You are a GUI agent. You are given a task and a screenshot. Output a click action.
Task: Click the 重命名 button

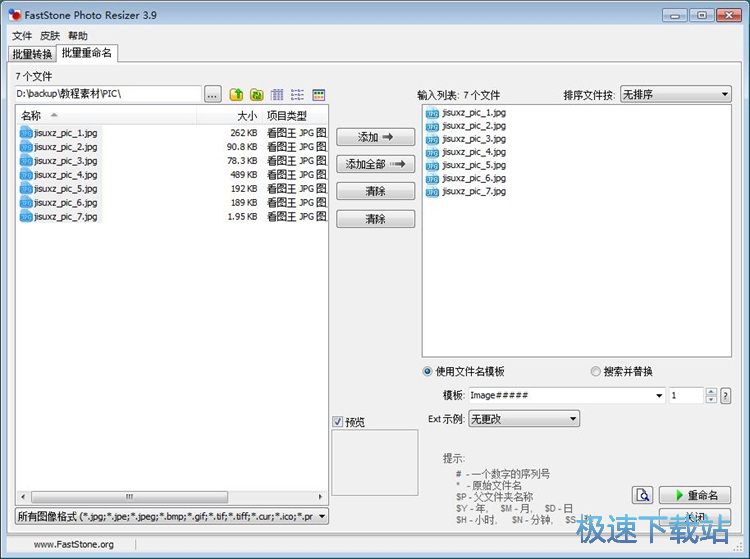(695, 495)
